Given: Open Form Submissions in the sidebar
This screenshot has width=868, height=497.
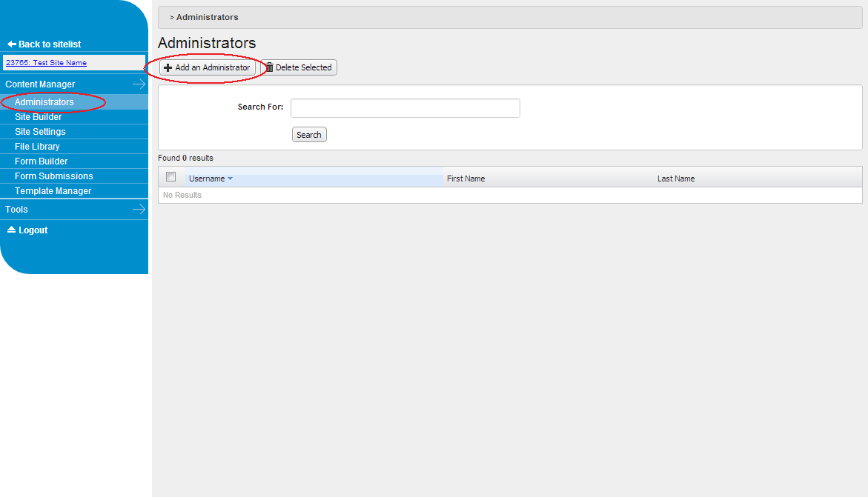Looking at the screenshot, I should [54, 176].
